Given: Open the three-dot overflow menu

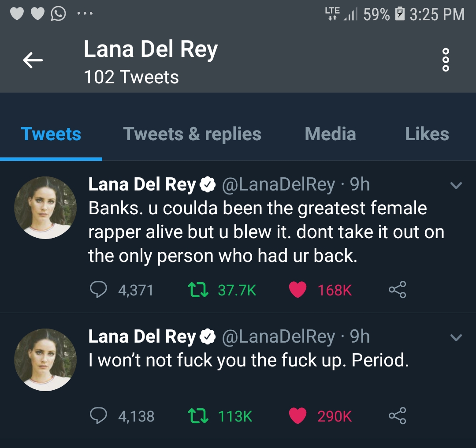Looking at the screenshot, I should [446, 60].
